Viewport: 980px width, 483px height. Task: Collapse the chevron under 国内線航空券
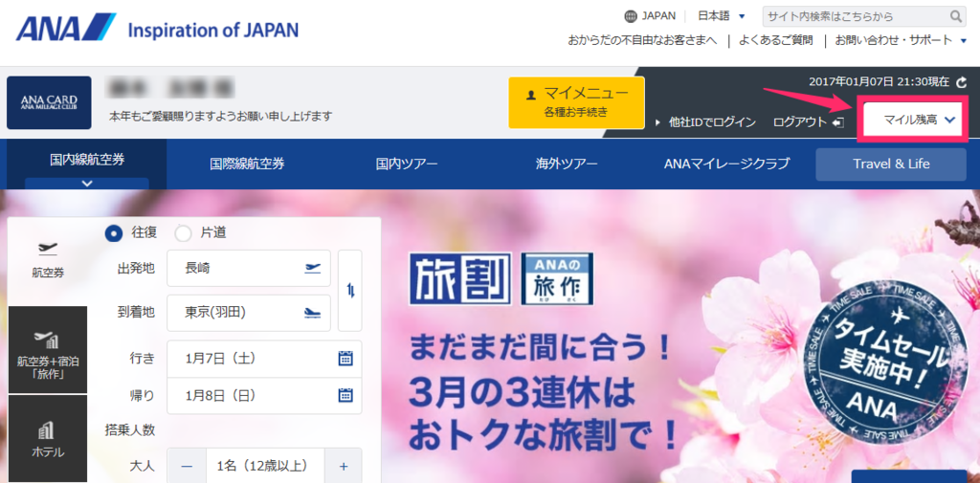point(87,183)
